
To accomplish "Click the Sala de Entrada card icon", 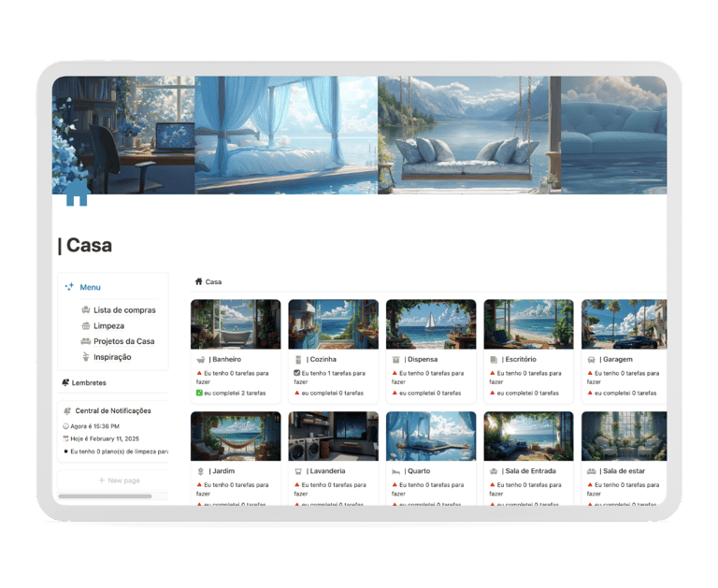I will pos(494,471).
